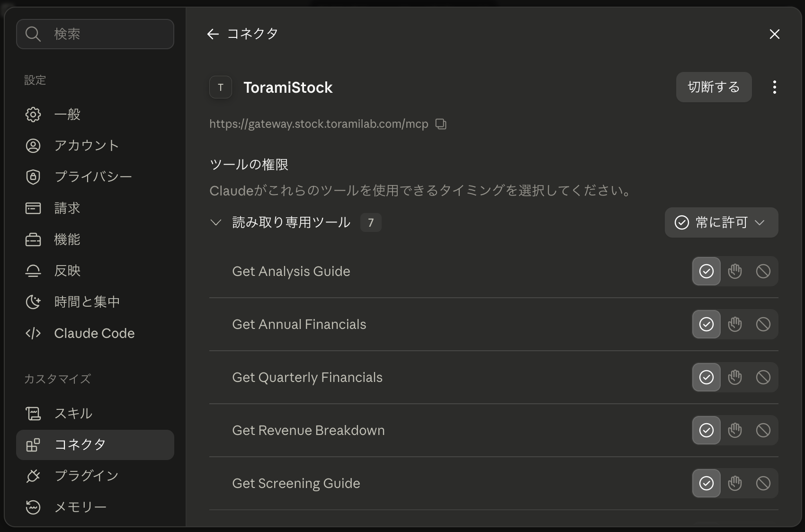The height and width of the screenshot is (532, 805).
Task: Click the Get Revenue Breakdown label
Action: click(308, 430)
